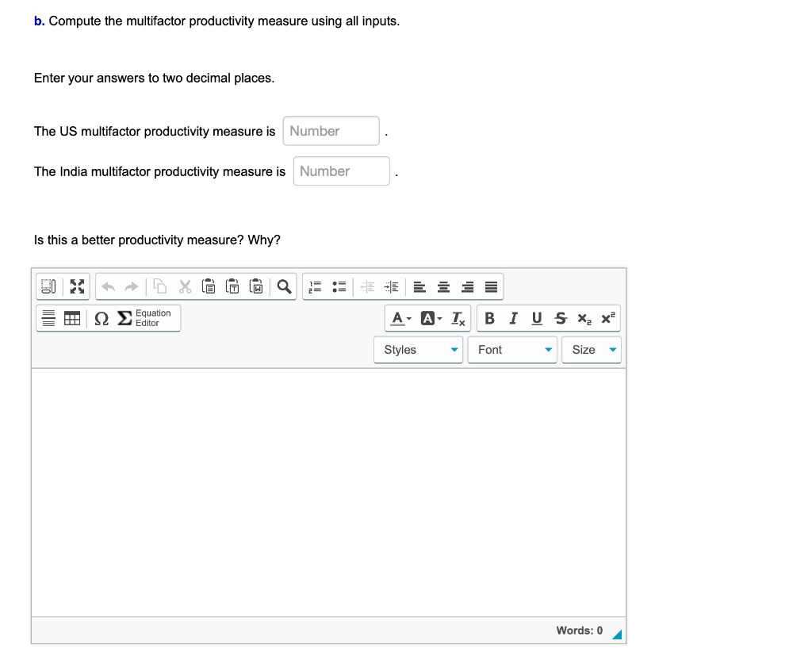Click Paste as plain text icon
This screenshot has width=812, height=660.
pyautogui.click(x=232, y=286)
